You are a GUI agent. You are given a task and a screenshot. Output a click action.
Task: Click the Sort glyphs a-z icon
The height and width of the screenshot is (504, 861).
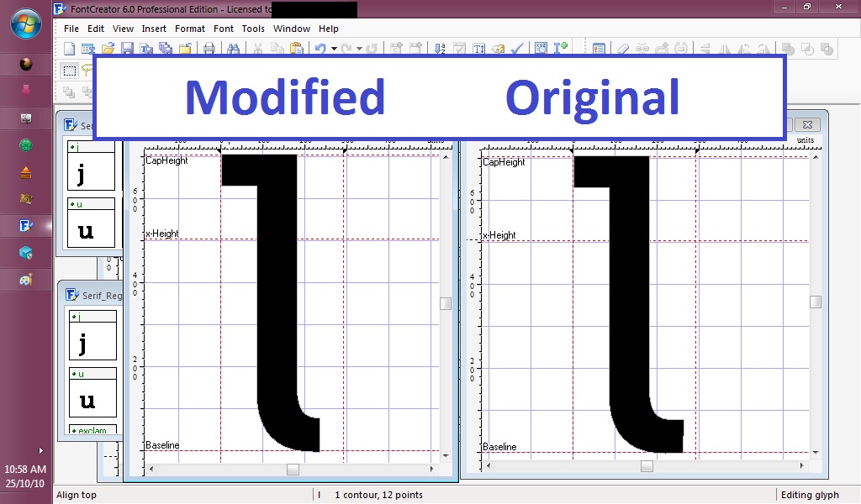440,49
